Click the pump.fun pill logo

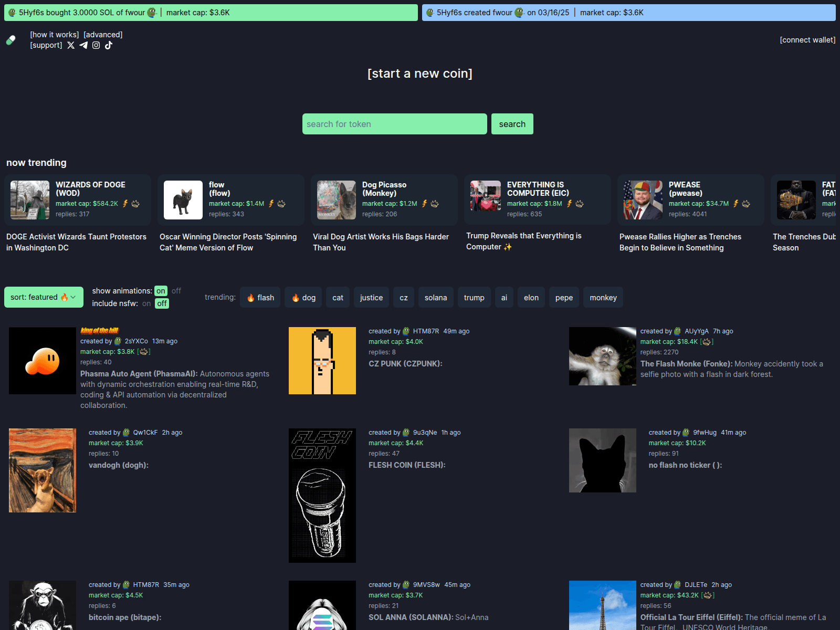coord(10,40)
